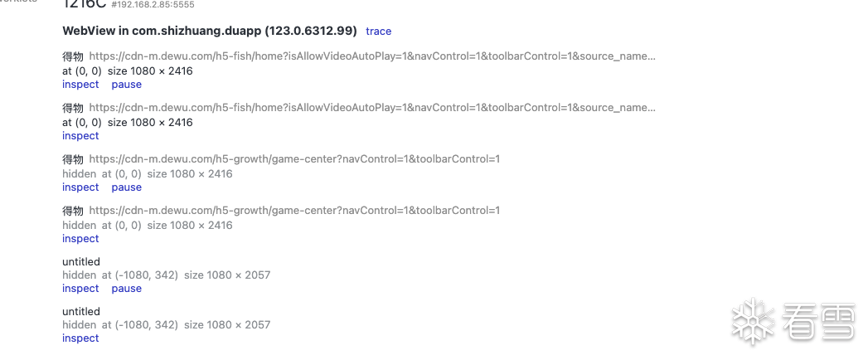
Task: Pause the first untitled hidden page
Action: coord(126,289)
